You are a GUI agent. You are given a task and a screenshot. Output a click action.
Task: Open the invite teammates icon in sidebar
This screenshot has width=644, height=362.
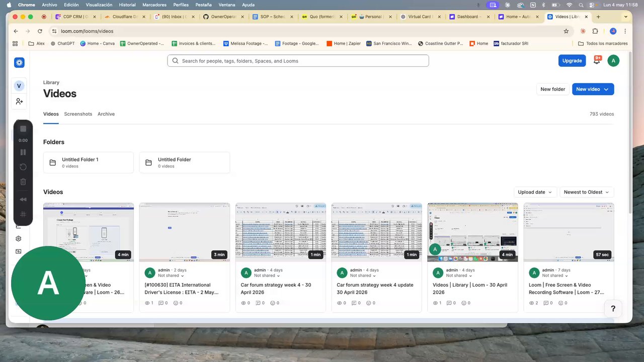click(19, 102)
